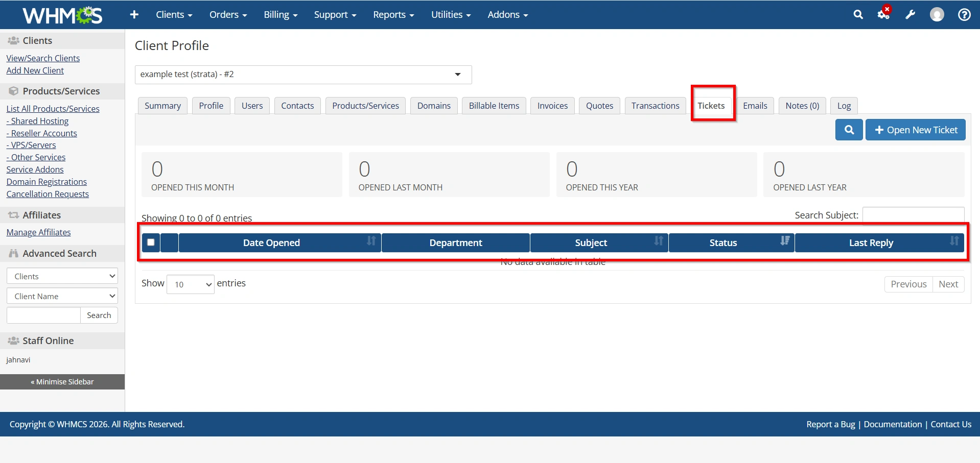Open the wrench setup menu
Screen dimensions: 980x463
tap(911, 15)
